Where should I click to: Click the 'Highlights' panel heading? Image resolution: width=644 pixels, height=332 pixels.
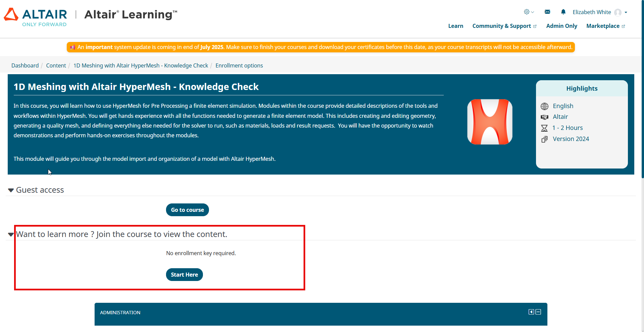[x=582, y=89]
